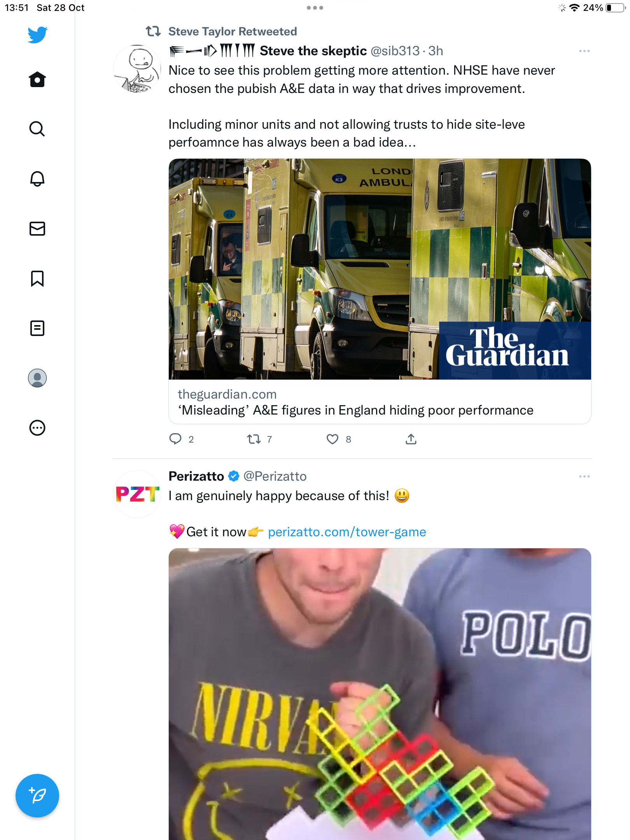Open the Guardian 'Misleading' A&E article card
Screen dimensions: 630x840
(380, 291)
